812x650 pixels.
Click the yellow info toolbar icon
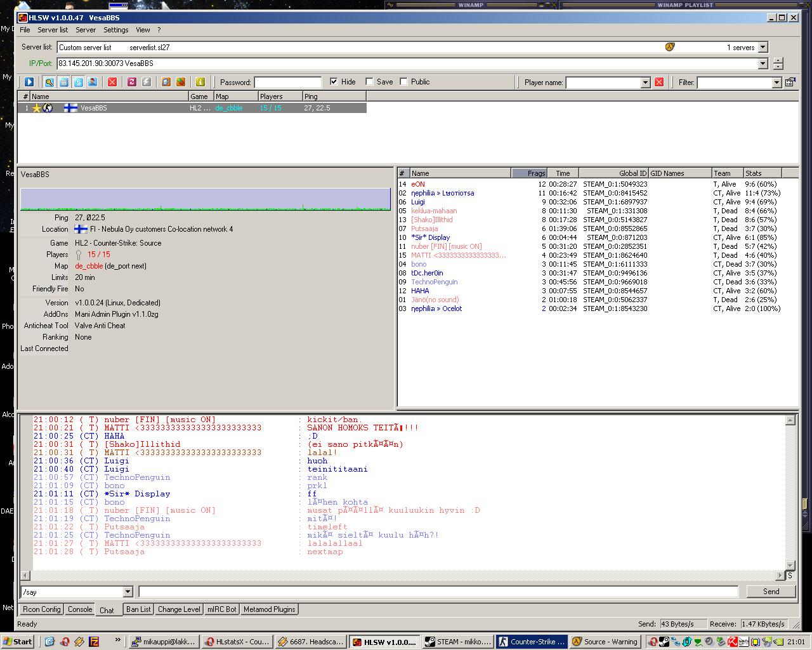200,82
